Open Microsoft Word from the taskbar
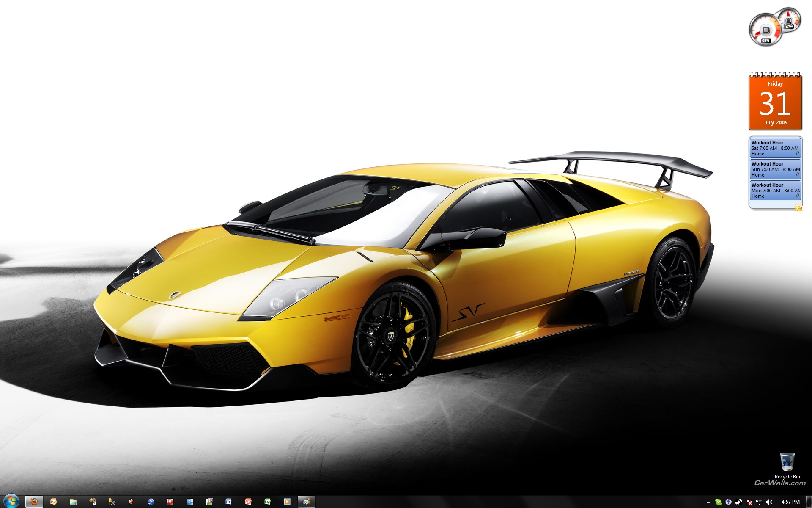Image resolution: width=812 pixels, height=508 pixels. [x=228, y=502]
